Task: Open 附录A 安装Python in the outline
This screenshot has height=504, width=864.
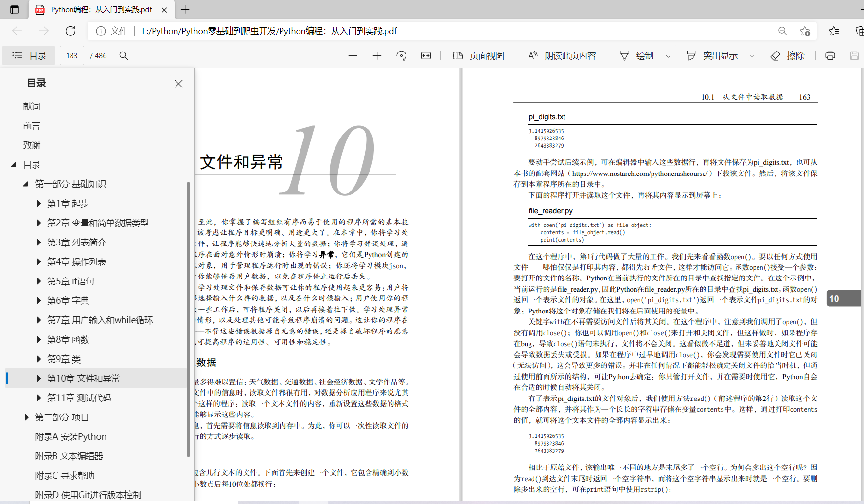Action: pos(71,437)
